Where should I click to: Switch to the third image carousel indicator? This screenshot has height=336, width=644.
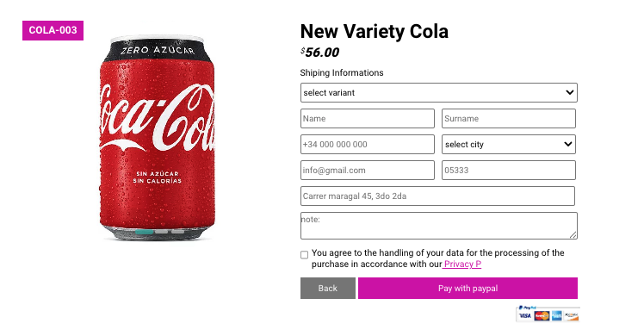[x=177, y=232]
